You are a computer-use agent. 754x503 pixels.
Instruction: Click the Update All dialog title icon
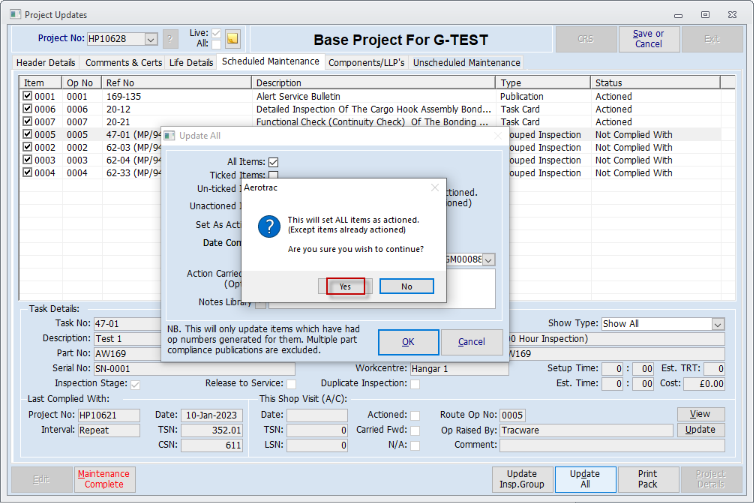(169, 136)
